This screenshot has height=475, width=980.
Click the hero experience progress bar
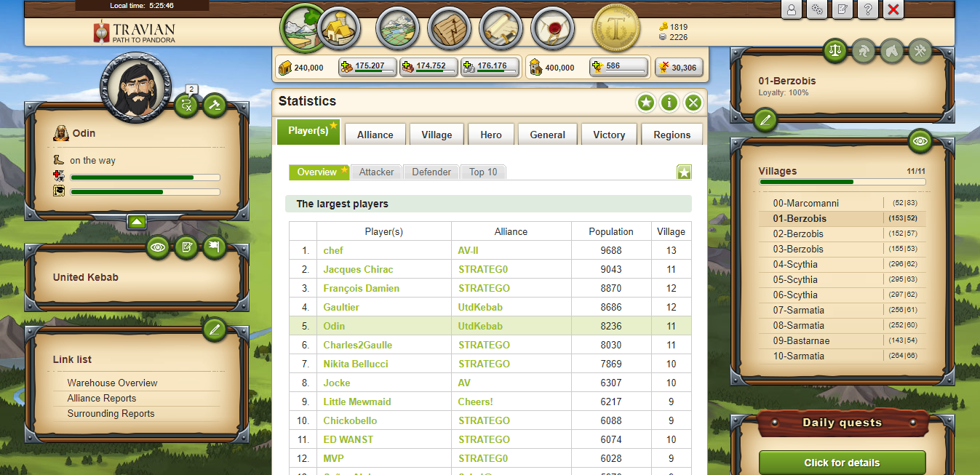point(145,192)
